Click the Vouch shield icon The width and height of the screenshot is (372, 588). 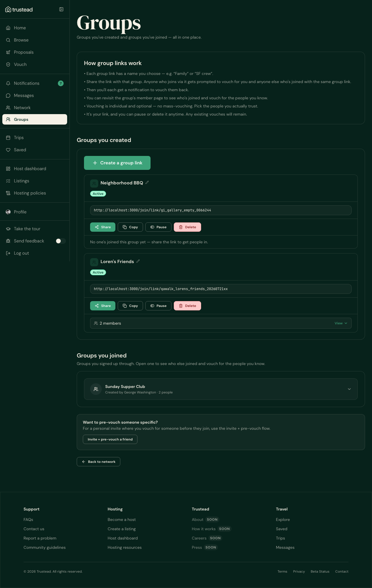(8, 64)
